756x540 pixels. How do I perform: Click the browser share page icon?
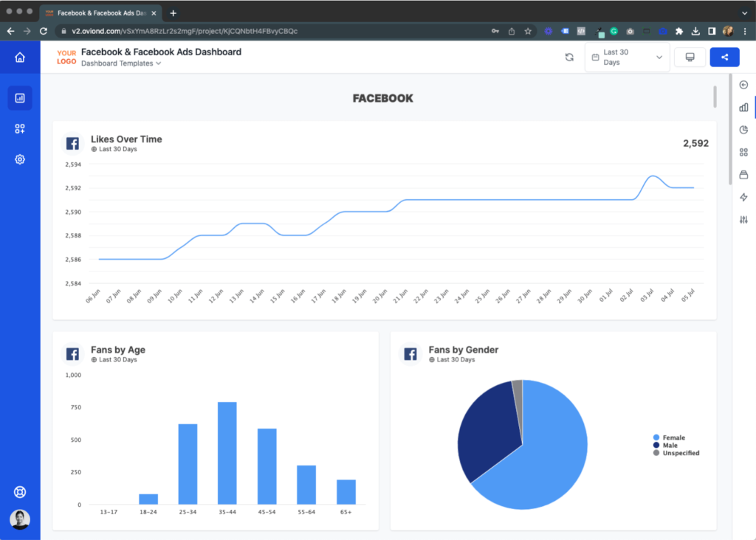click(512, 31)
